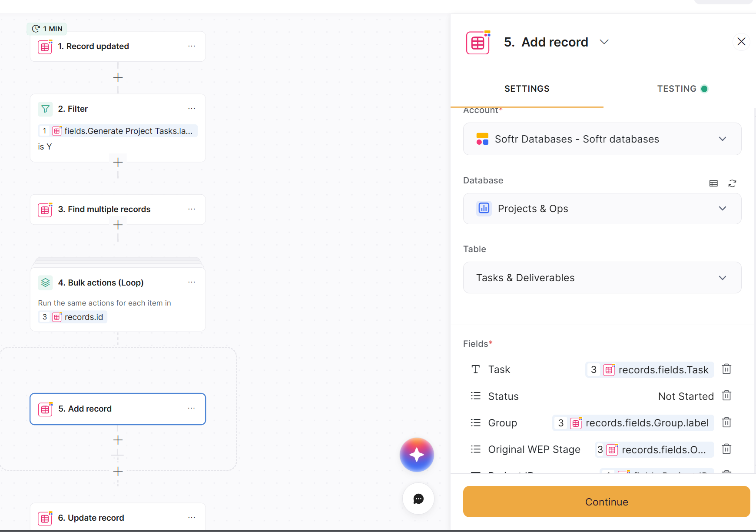Open the chat support bubble
Image resolution: width=756 pixels, height=532 pixels.
pos(418,499)
